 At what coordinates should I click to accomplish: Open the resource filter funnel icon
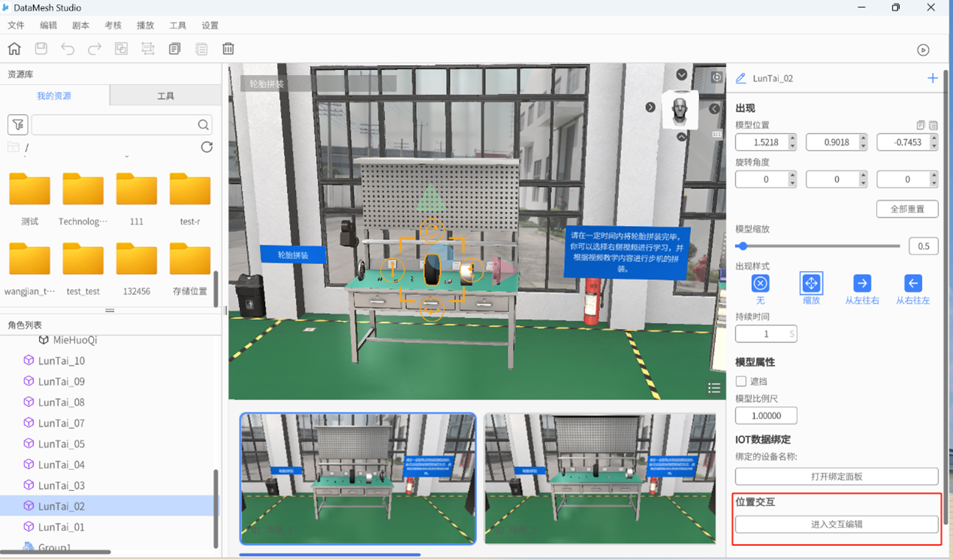coord(17,125)
